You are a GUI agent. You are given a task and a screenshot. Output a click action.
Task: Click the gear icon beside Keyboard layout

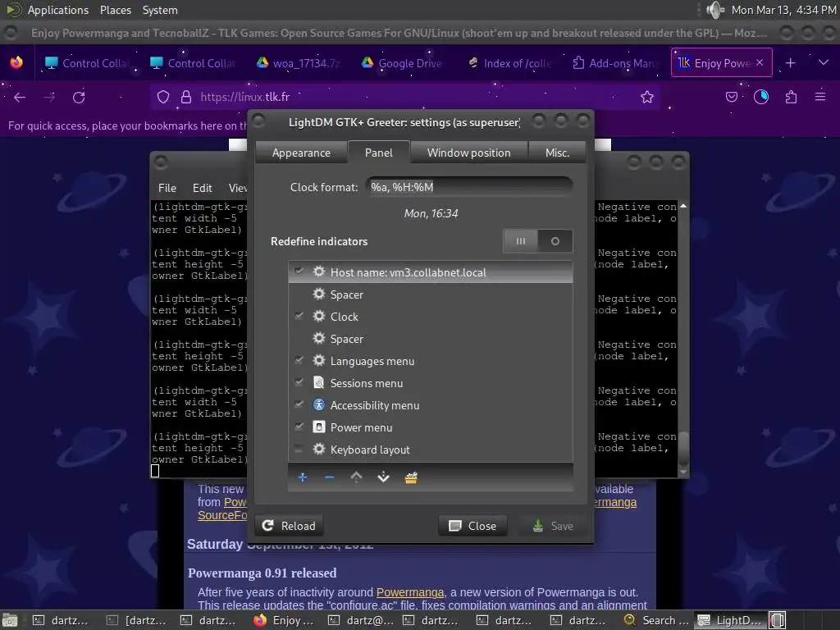[x=319, y=449]
